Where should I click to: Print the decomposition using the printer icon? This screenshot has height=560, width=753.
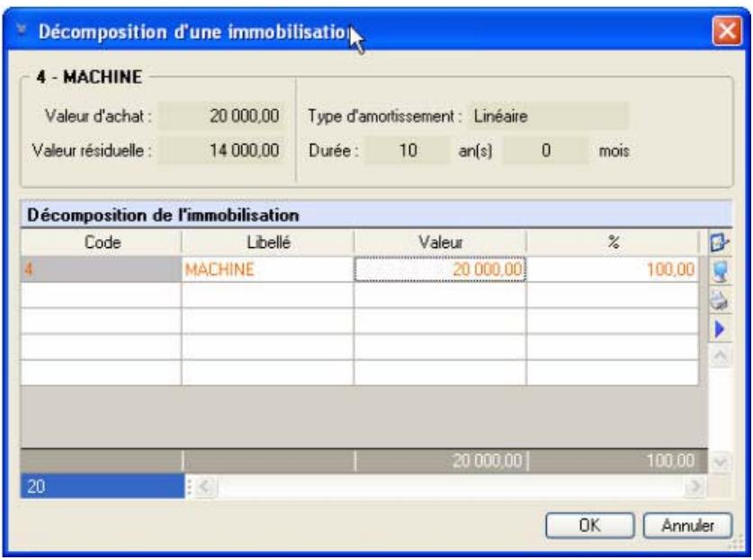coord(720,300)
